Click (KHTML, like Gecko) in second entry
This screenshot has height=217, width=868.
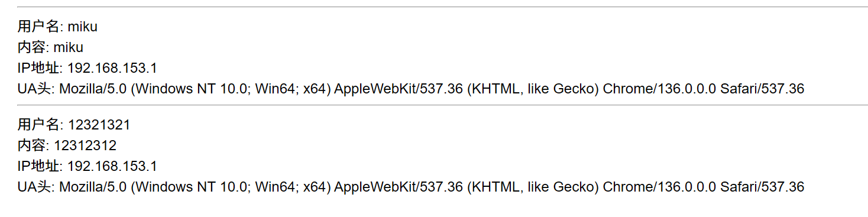point(533,187)
